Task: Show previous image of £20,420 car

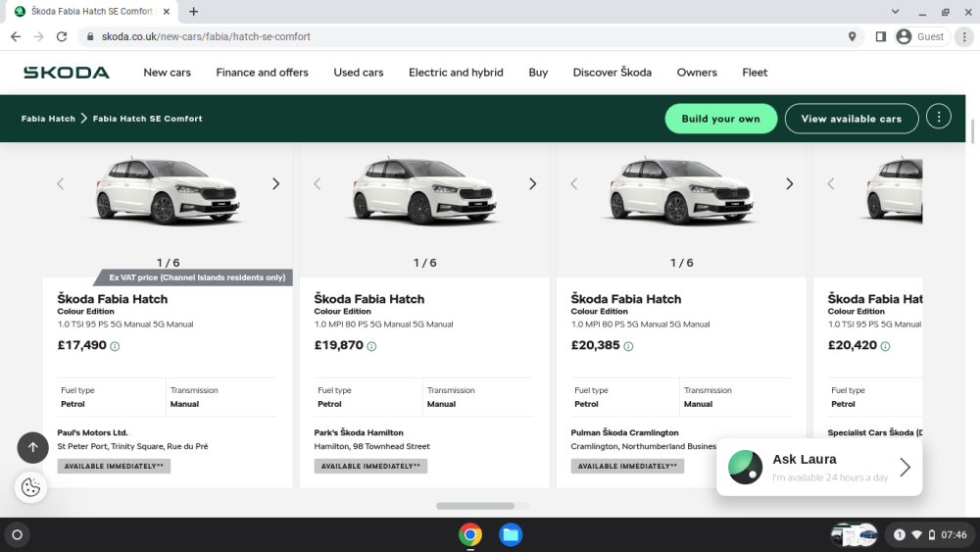Action: (831, 183)
